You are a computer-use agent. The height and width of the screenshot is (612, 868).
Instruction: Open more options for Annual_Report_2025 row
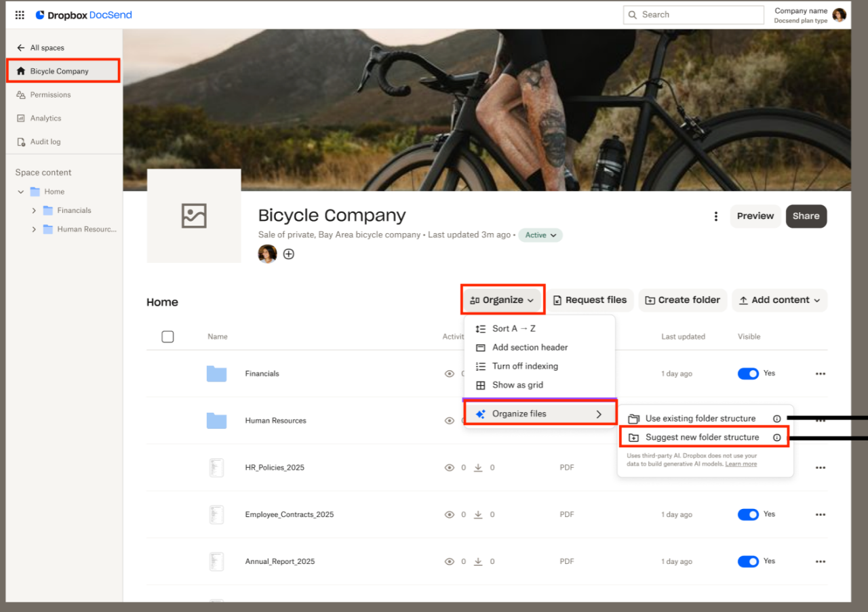click(820, 562)
